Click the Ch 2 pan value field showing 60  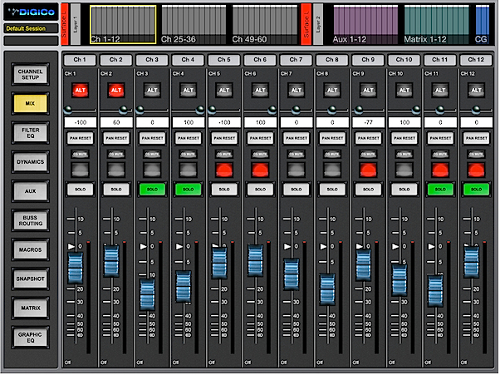click(x=116, y=122)
